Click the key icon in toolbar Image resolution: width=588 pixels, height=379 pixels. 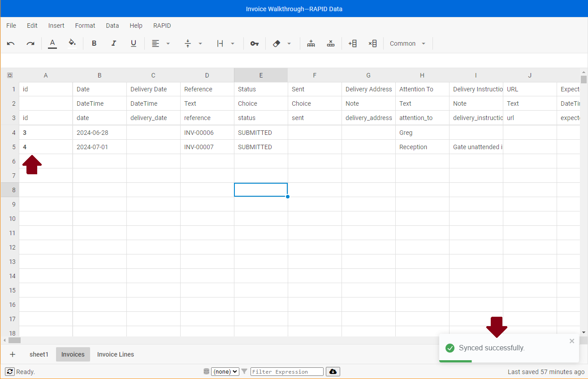[x=255, y=43]
